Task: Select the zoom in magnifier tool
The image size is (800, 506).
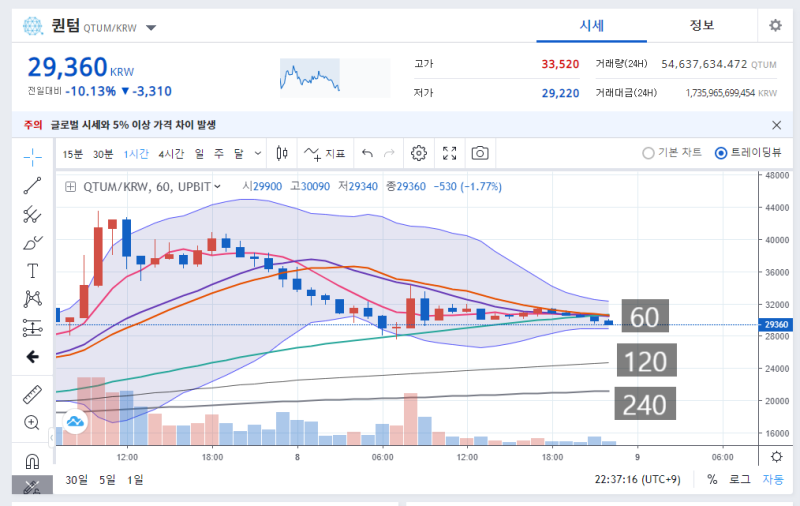Action: [x=32, y=422]
